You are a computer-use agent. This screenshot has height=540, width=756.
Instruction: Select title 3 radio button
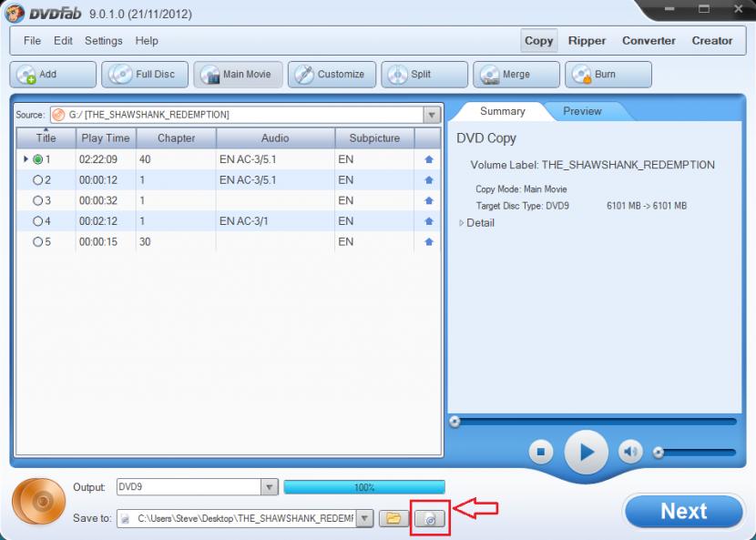pos(37,200)
